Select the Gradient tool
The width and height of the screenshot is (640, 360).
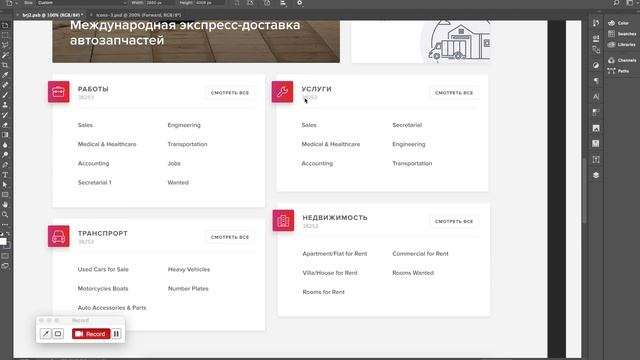coord(5,135)
